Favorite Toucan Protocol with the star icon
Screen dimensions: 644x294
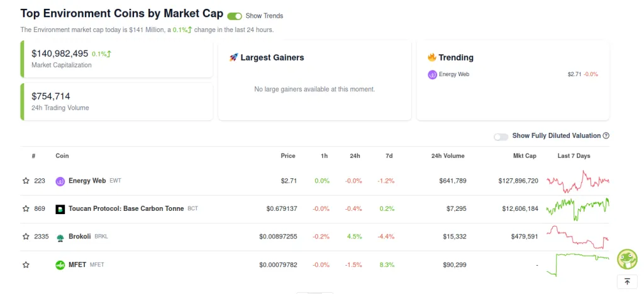pos(26,208)
